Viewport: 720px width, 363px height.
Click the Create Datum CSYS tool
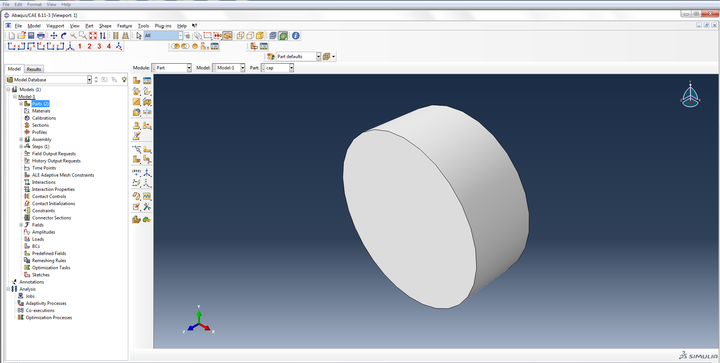pos(147,183)
